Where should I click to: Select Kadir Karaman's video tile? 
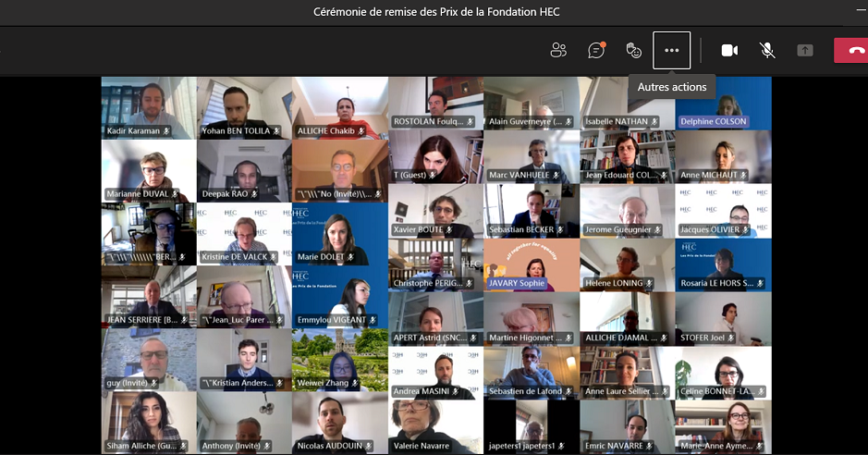(148, 104)
